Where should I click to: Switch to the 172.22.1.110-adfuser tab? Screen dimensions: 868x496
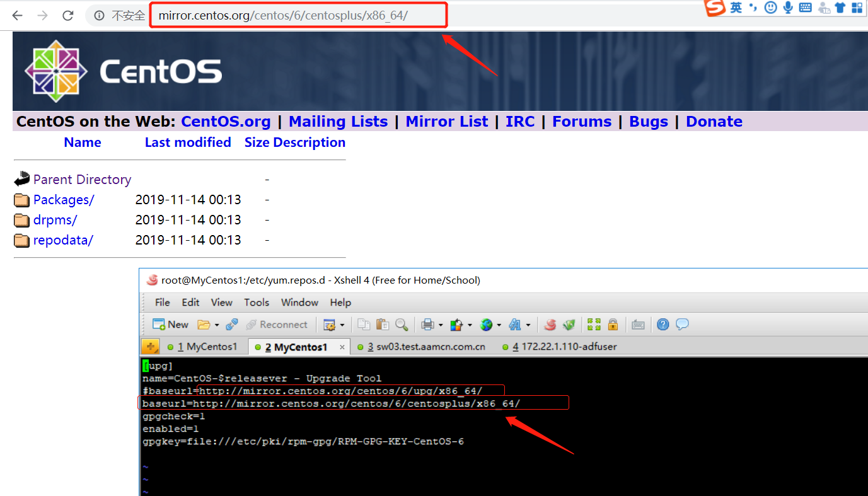click(560, 347)
